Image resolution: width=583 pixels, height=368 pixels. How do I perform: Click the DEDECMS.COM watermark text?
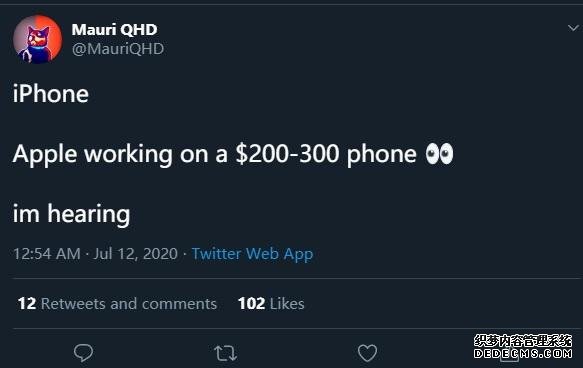523,353
